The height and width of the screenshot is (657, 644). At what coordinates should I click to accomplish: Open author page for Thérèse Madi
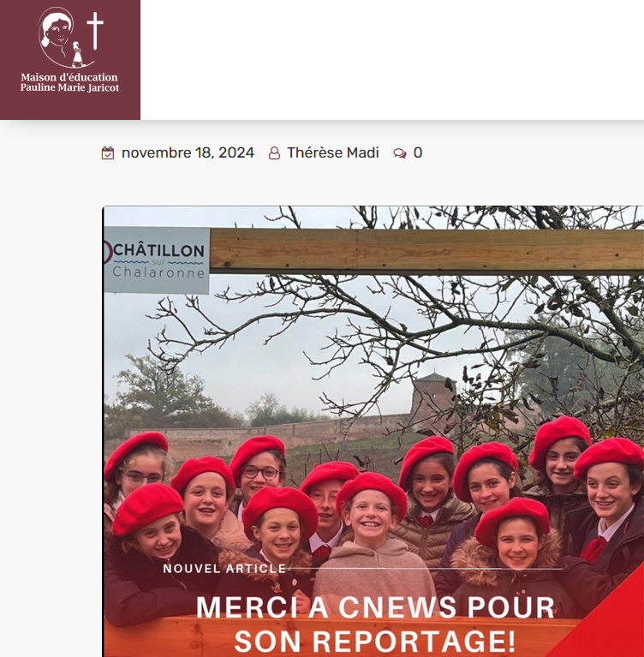click(332, 153)
